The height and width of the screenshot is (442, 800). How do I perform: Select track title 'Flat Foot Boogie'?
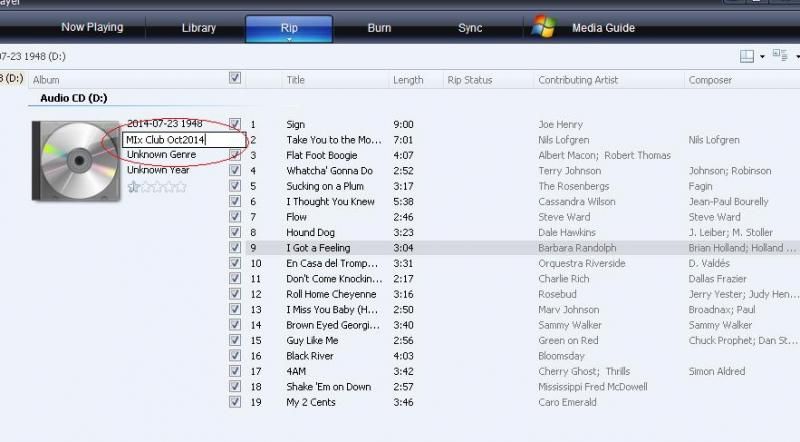pos(321,155)
